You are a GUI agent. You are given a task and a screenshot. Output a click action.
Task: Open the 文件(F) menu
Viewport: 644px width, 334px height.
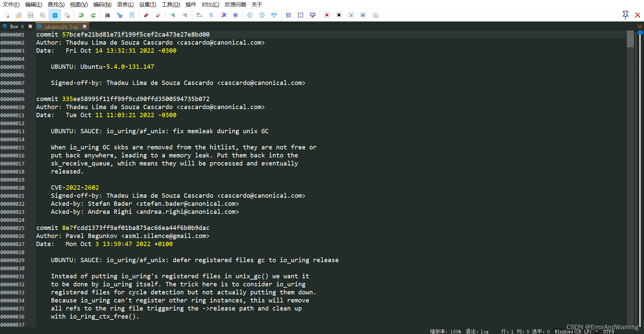pos(11,4)
